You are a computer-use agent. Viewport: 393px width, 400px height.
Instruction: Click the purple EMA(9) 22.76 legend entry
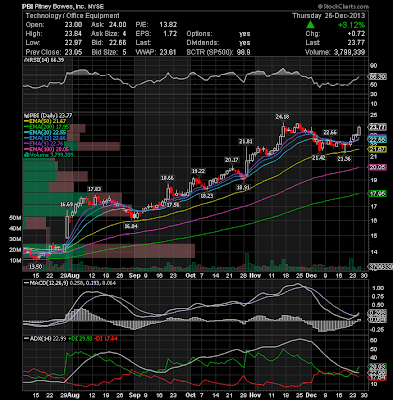pos(44,144)
